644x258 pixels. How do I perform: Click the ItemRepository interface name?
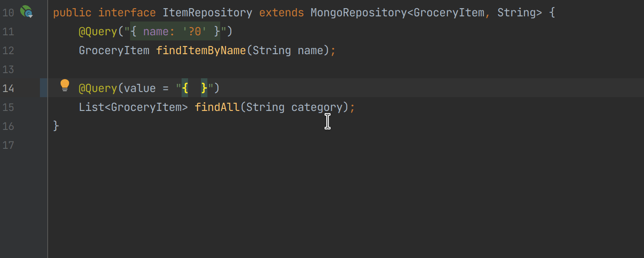pos(207,13)
